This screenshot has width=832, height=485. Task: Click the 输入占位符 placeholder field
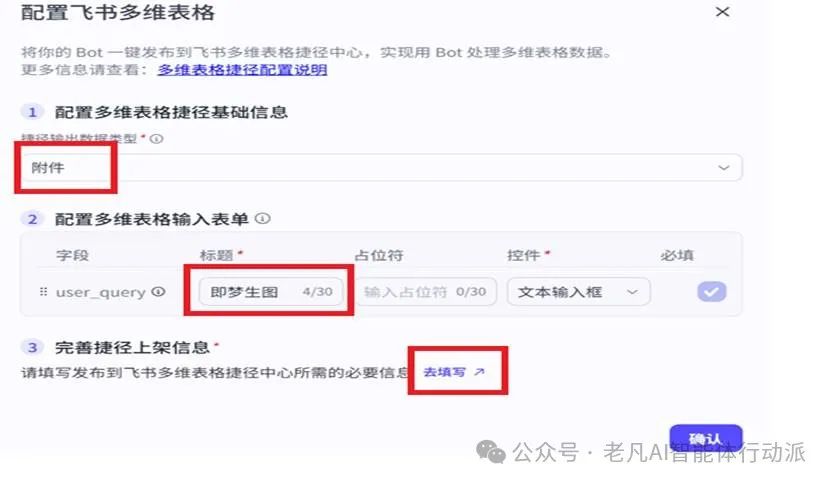(426, 292)
